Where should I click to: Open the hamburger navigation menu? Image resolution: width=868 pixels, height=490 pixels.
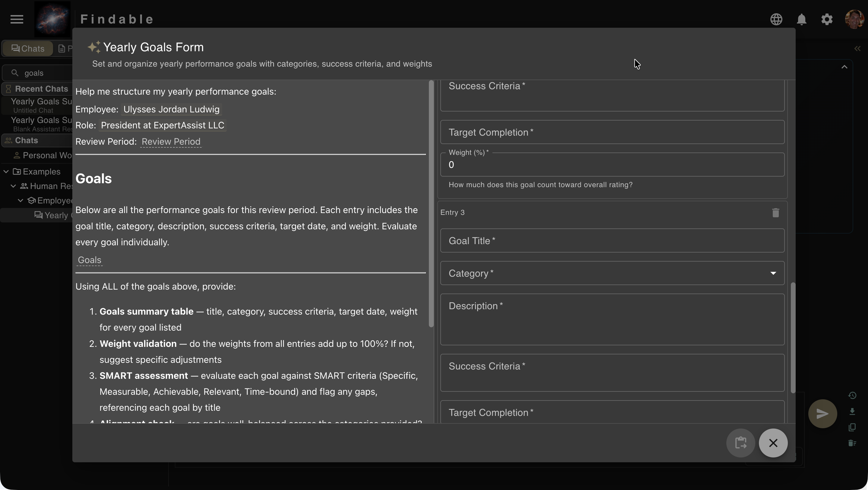(x=16, y=19)
